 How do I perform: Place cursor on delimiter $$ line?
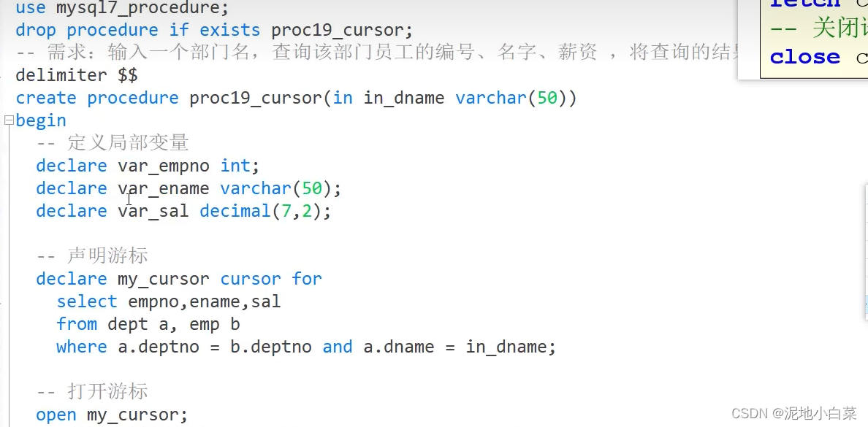click(x=76, y=76)
